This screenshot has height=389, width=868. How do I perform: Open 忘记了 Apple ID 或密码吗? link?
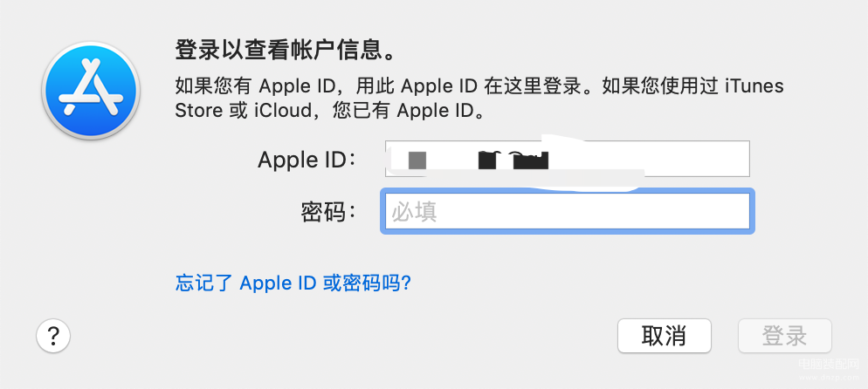(293, 283)
